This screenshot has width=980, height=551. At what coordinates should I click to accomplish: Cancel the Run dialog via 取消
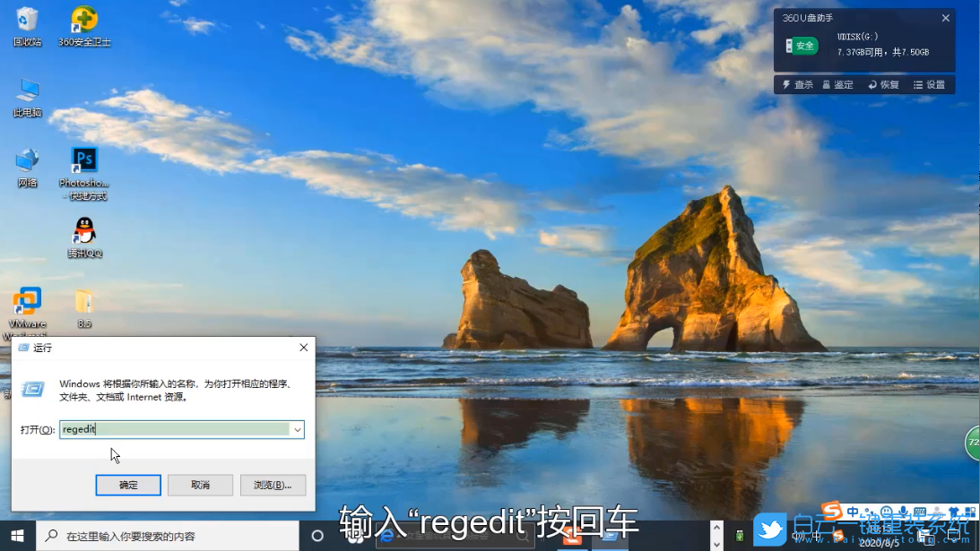click(200, 485)
